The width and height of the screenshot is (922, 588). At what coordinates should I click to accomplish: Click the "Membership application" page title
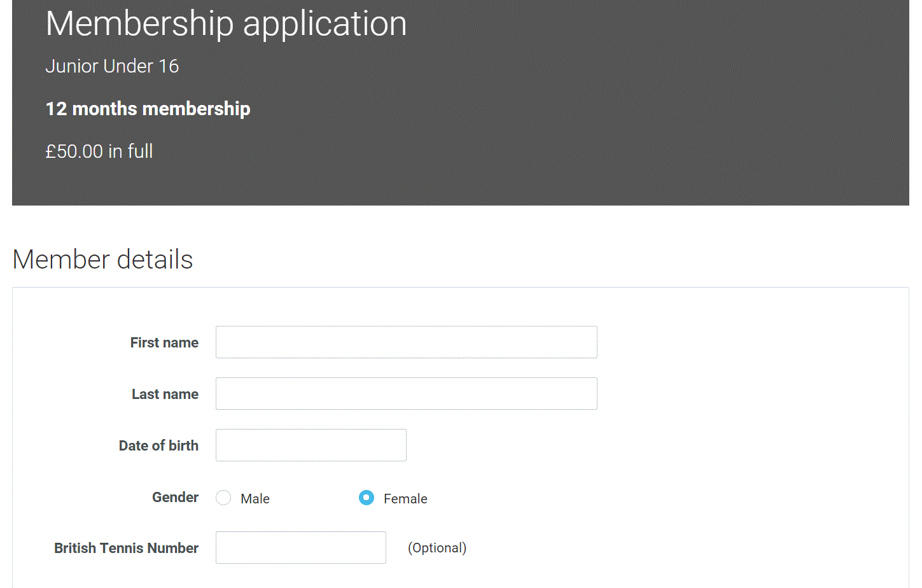(226, 24)
